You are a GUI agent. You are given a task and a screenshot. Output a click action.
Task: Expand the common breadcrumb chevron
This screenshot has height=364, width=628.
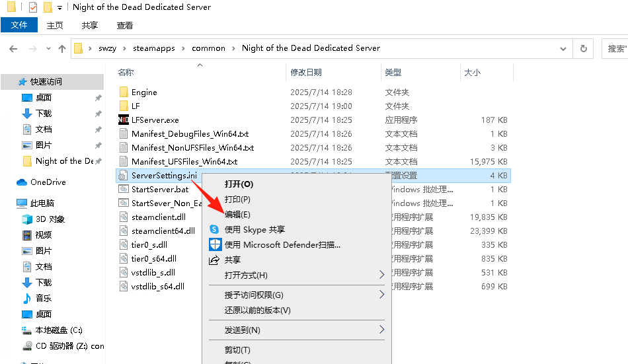pos(233,48)
